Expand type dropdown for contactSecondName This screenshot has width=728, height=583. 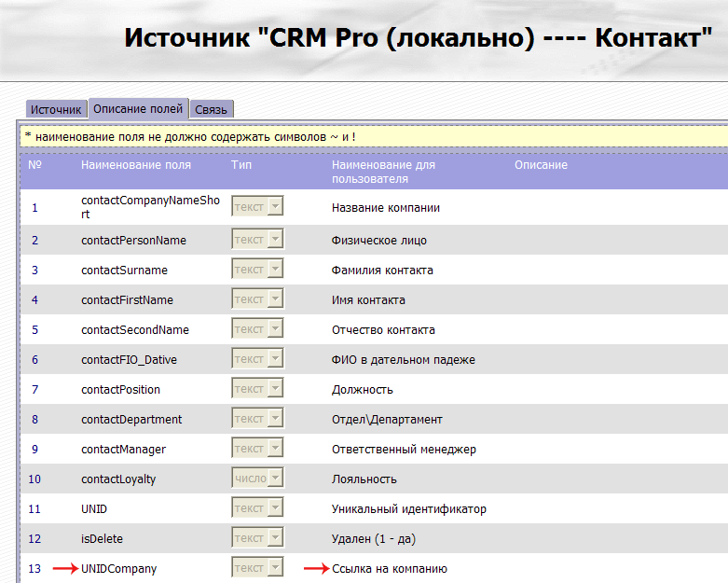[257, 329]
